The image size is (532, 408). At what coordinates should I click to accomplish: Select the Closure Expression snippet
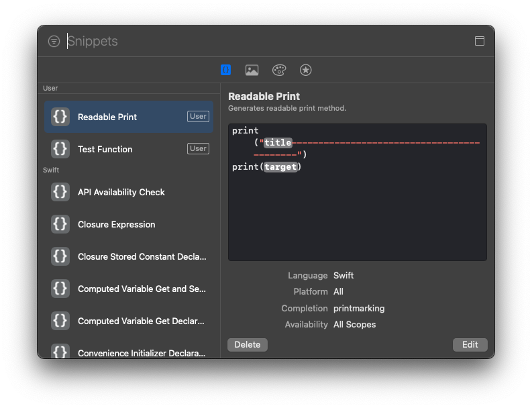(x=129, y=224)
